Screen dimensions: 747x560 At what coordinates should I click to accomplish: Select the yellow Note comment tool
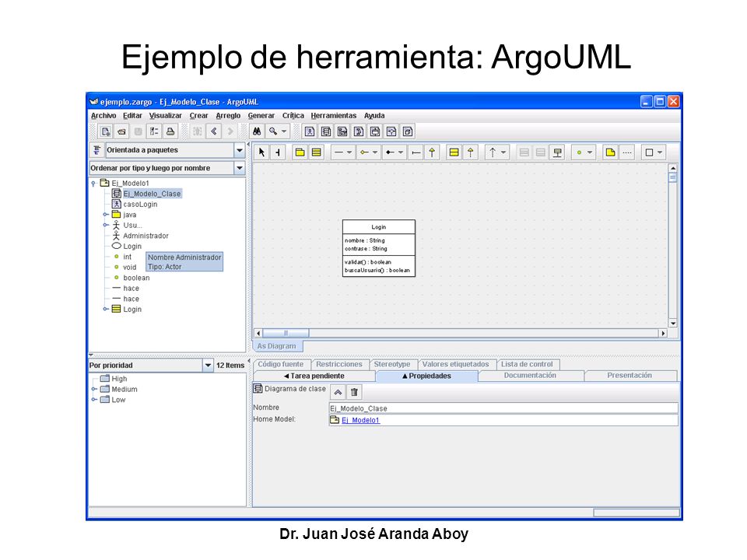click(x=610, y=152)
